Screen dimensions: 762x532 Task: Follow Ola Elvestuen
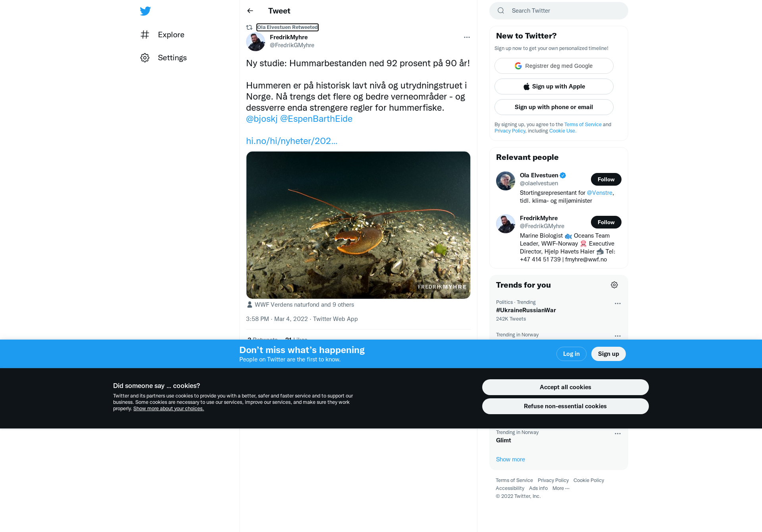point(606,179)
